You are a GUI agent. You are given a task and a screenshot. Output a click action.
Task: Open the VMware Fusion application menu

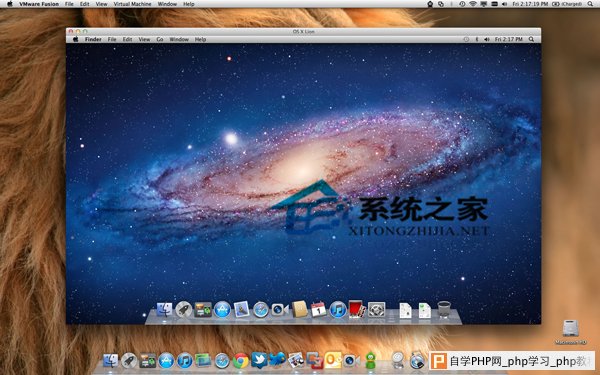[x=39, y=4]
